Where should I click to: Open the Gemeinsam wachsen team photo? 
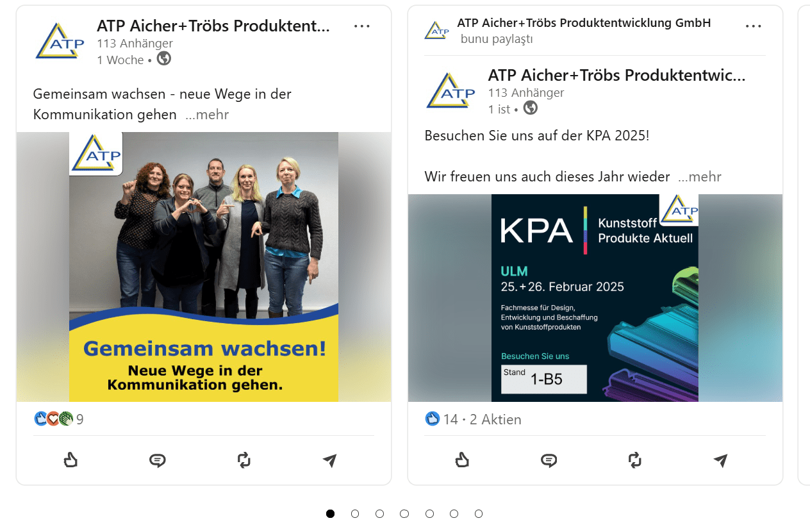click(204, 267)
